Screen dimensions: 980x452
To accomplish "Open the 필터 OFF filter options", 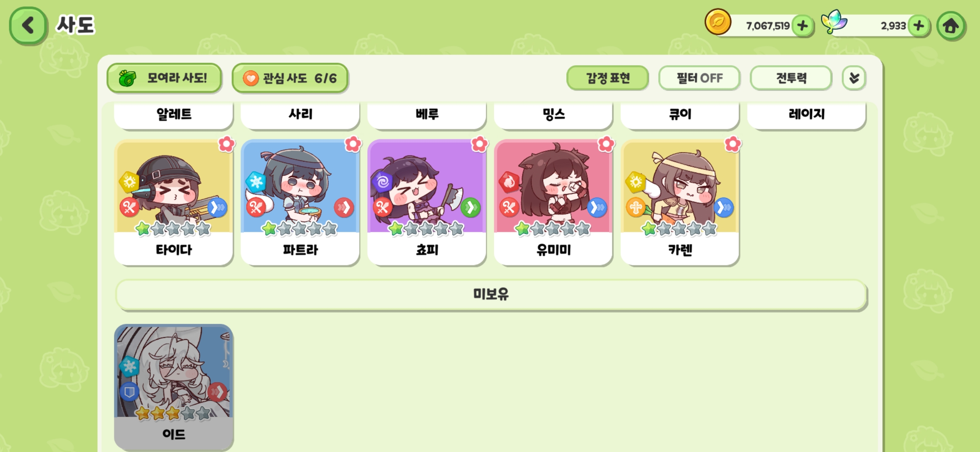I will click(699, 78).
